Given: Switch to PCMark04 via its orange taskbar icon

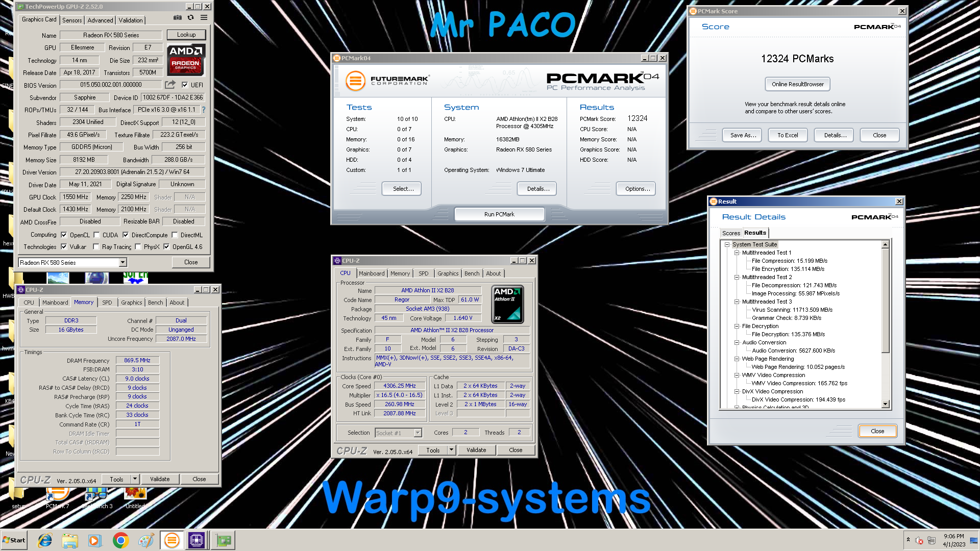Looking at the screenshot, I should click(x=172, y=540).
